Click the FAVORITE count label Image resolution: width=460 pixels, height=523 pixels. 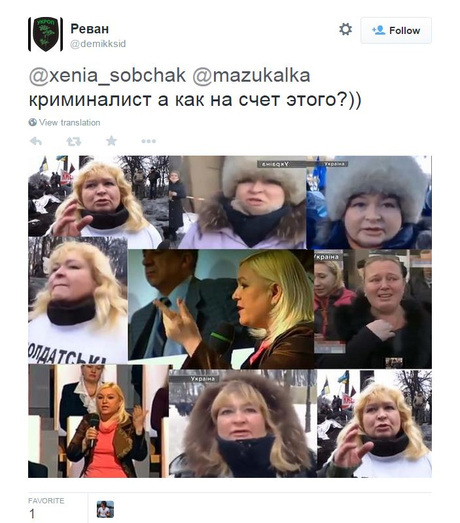tap(46, 501)
